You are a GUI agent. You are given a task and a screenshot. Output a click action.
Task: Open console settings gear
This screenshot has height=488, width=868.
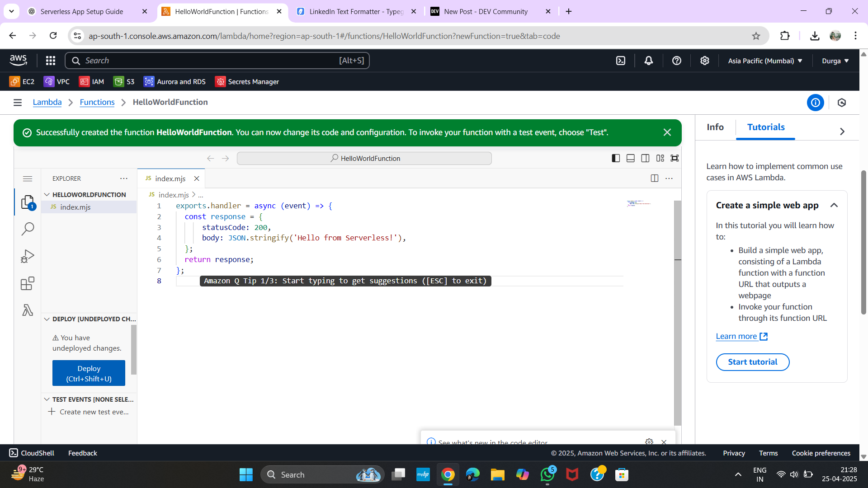click(x=705, y=61)
